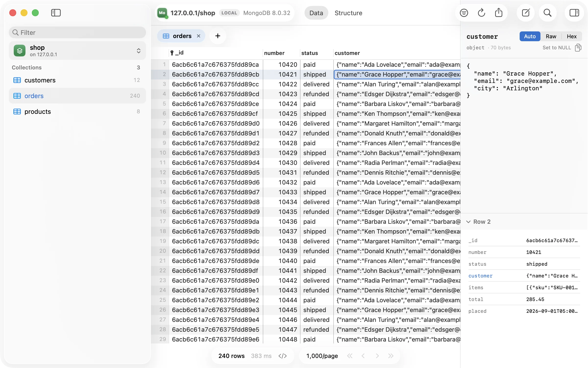Collapse the Row 2 section
The height and width of the screenshot is (368, 588).
pyautogui.click(x=468, y=222)
